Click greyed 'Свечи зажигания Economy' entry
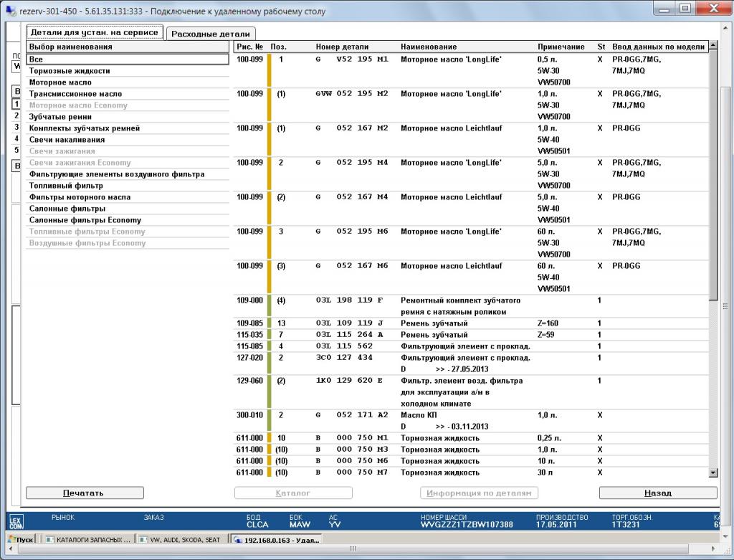The image size is (734, 560). pos(128,163)
